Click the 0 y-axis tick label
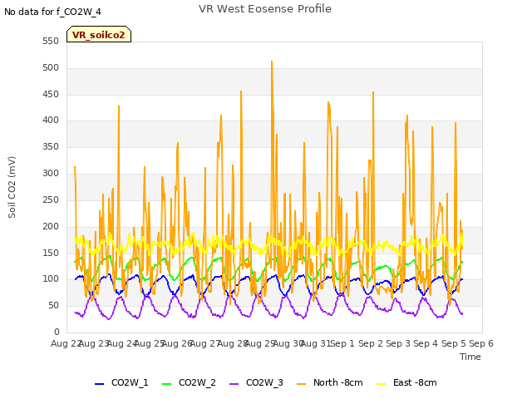 57,332
